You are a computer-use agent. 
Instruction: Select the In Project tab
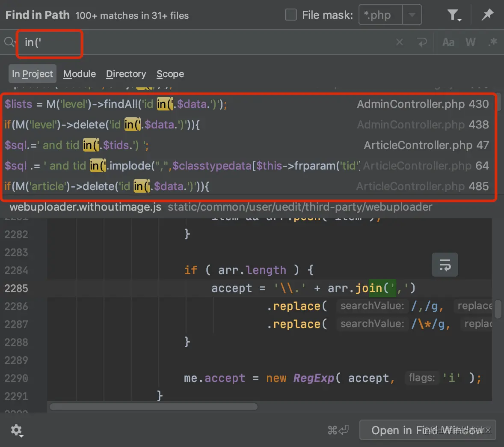click(x=32, y=74)
